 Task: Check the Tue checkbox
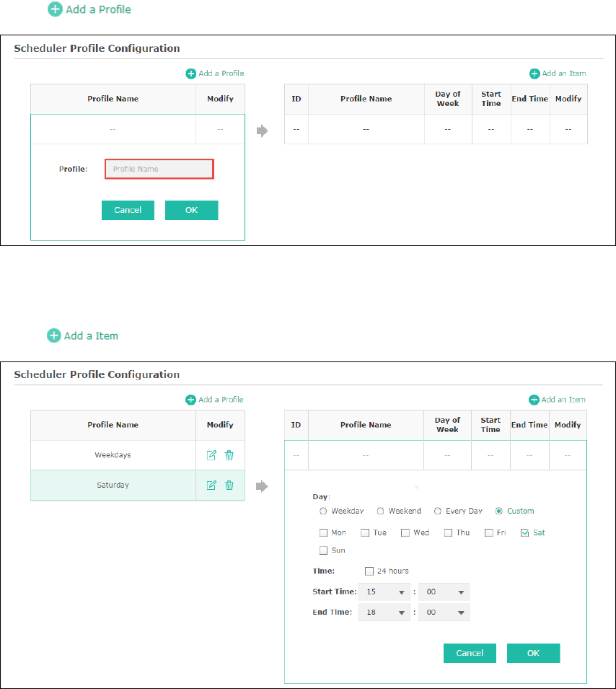(365, 532)
